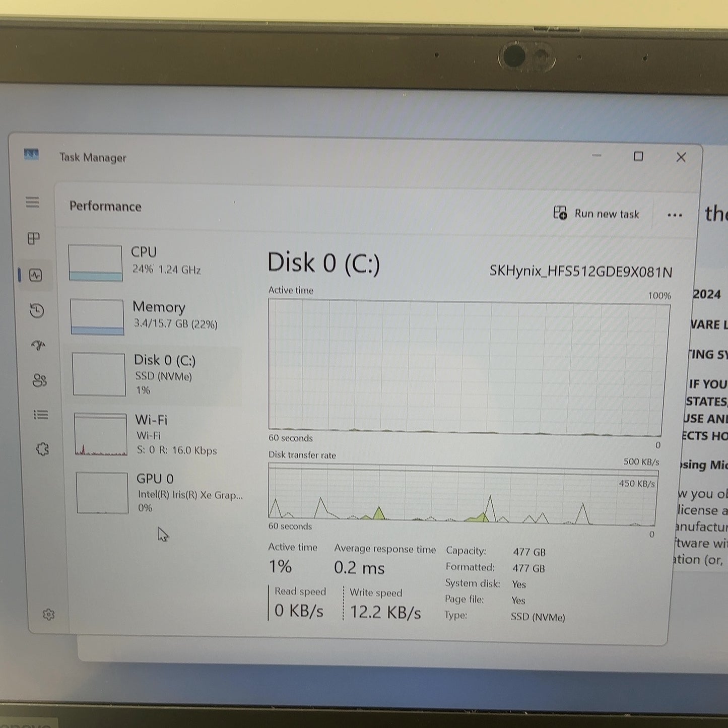Click the CPU usage thumbnail graph

click(x=95, y=263)
